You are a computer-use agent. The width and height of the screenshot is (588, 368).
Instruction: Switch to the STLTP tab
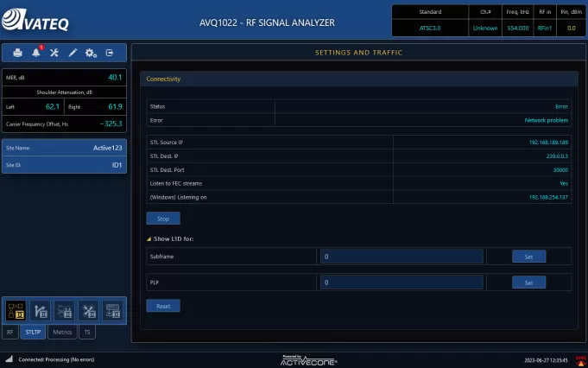33,332
